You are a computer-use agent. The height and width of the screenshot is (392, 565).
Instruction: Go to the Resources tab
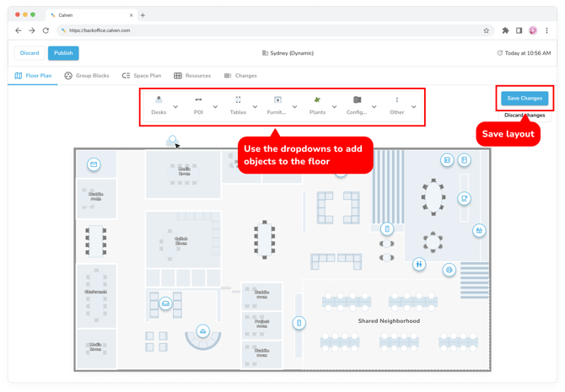pyautogui.click(x=192, y=76)
